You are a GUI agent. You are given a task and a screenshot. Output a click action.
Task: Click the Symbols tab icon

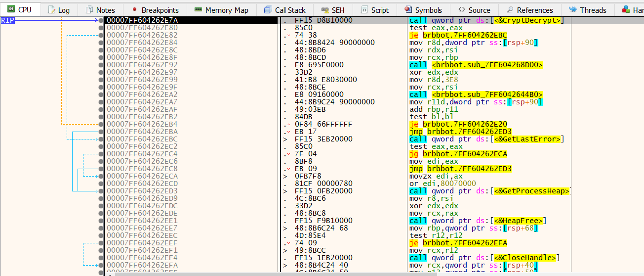click(x=407, y=10)
